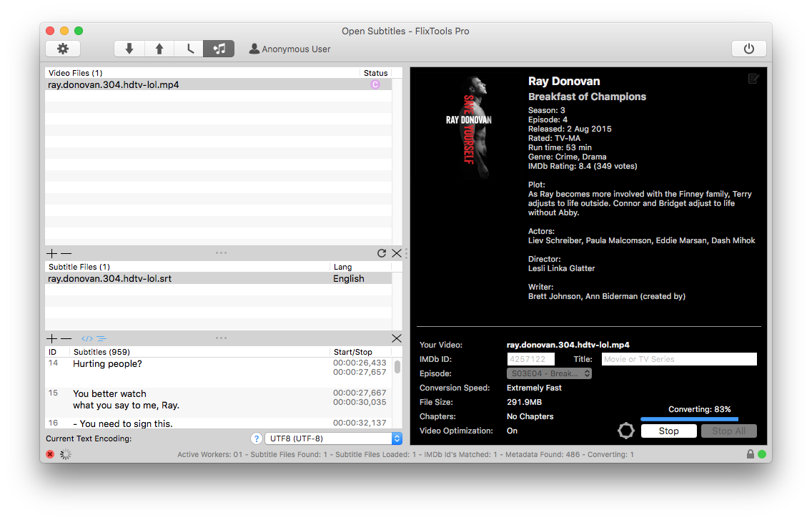Click the stop time 00:00:30,035
Screen dimensions: 812x520
(360, 402)
